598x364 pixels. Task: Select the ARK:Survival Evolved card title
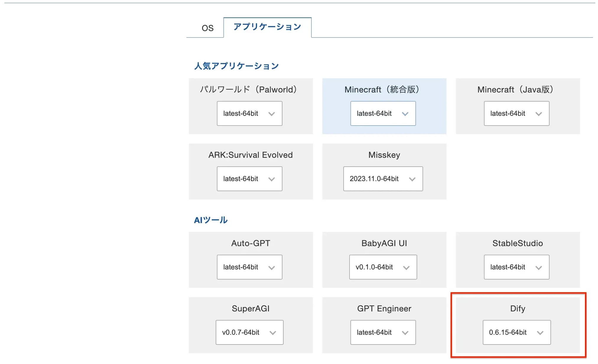click(251, 155)
